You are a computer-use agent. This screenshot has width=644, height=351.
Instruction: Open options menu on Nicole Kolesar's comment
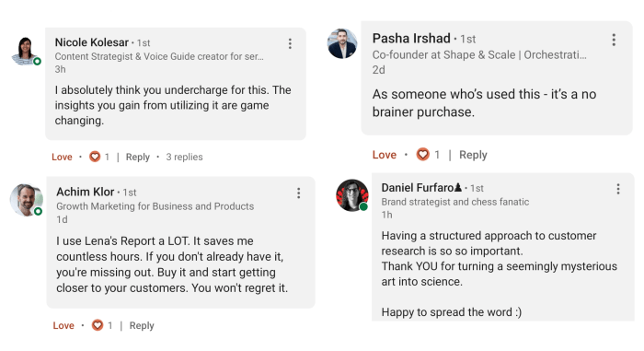click(x=290, y=43)
